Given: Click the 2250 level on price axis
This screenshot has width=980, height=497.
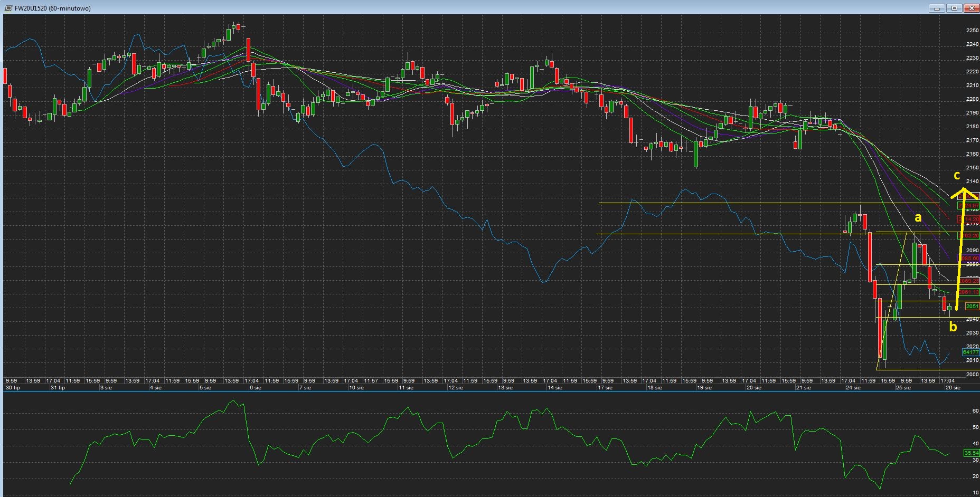Looking at the screenshot, I should pos(972,31).
